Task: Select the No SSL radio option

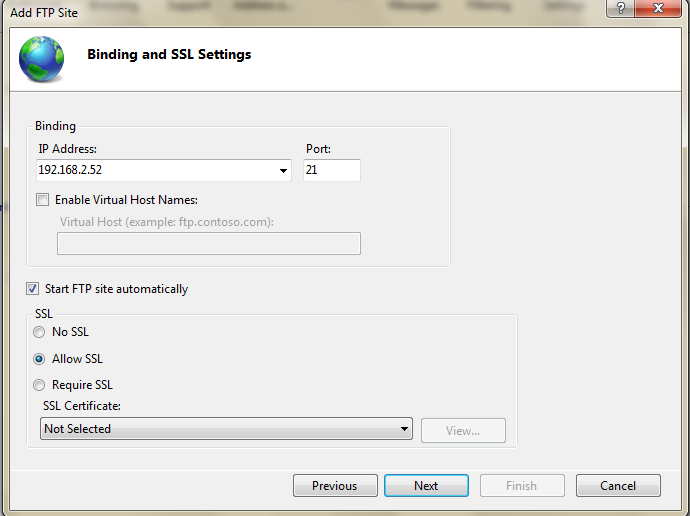Action: tap(40, 332)
